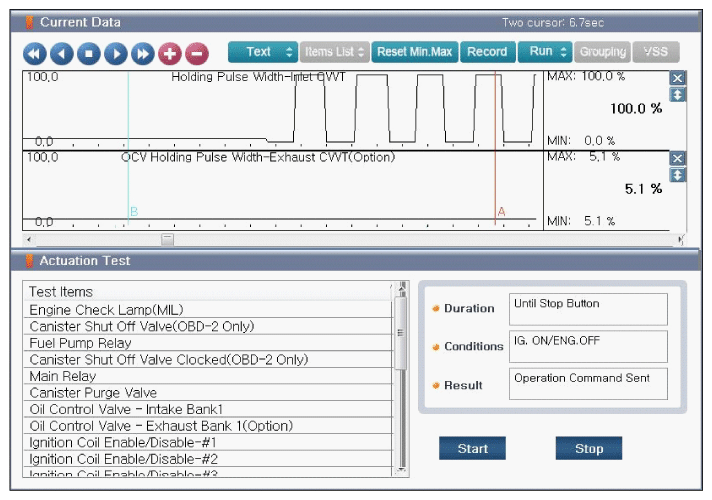Click the Record button

[x=487, y=52]
